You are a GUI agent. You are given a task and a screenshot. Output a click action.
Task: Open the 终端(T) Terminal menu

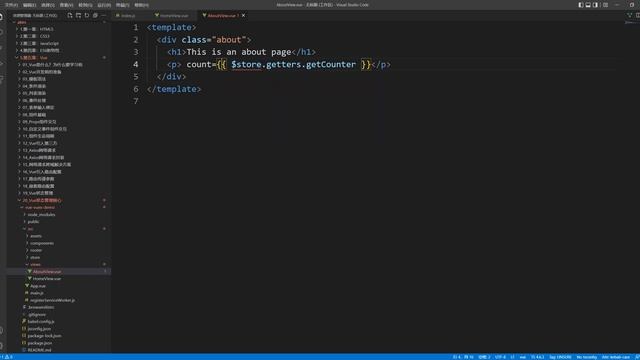pos(122,5)
